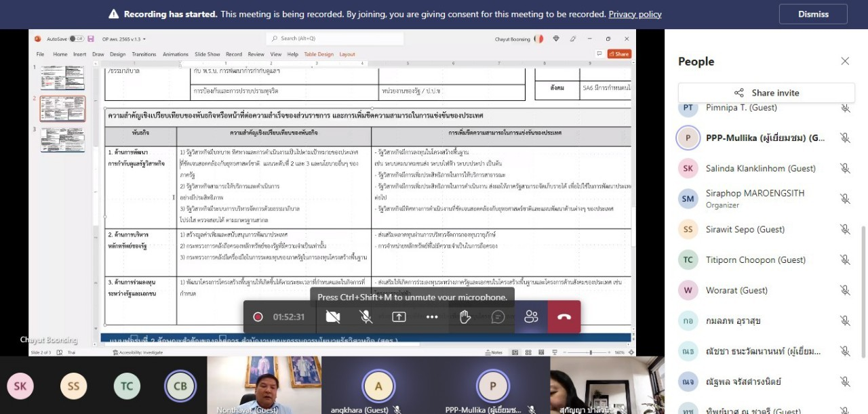Open the share content tray
The image size is (868, 414).
(x=399, y=317)
